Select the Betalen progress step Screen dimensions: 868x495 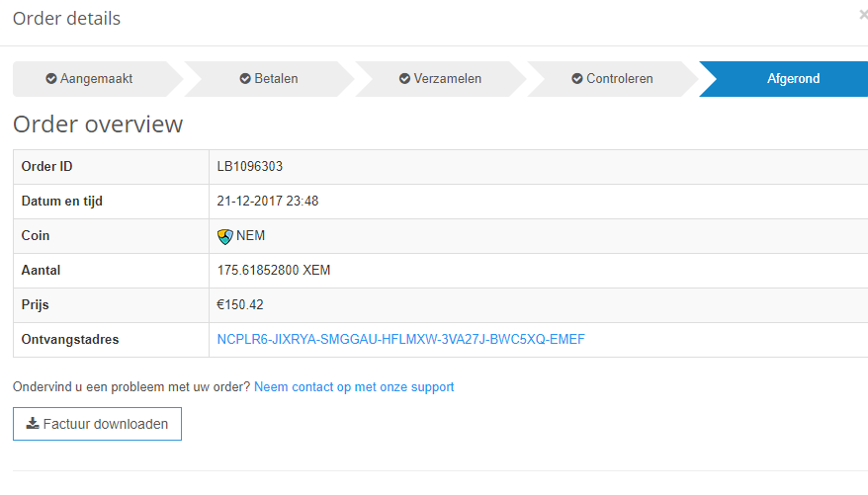pyautogui.click(x=269, y=79)
